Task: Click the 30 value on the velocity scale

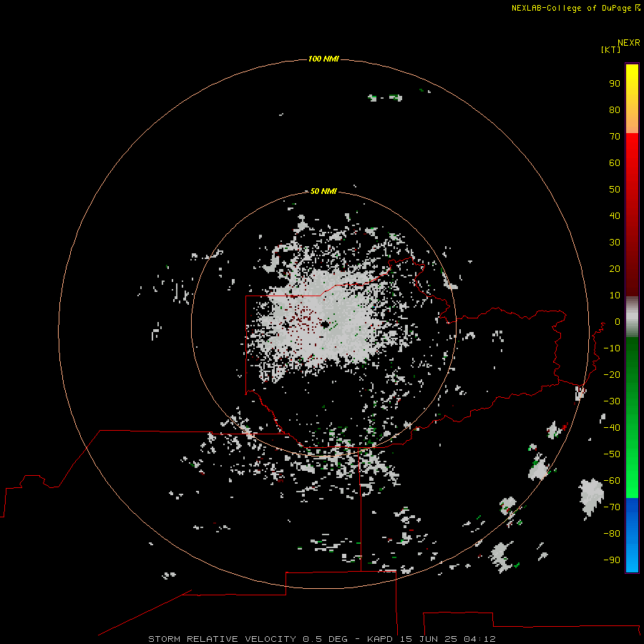Action: (615, 243)
